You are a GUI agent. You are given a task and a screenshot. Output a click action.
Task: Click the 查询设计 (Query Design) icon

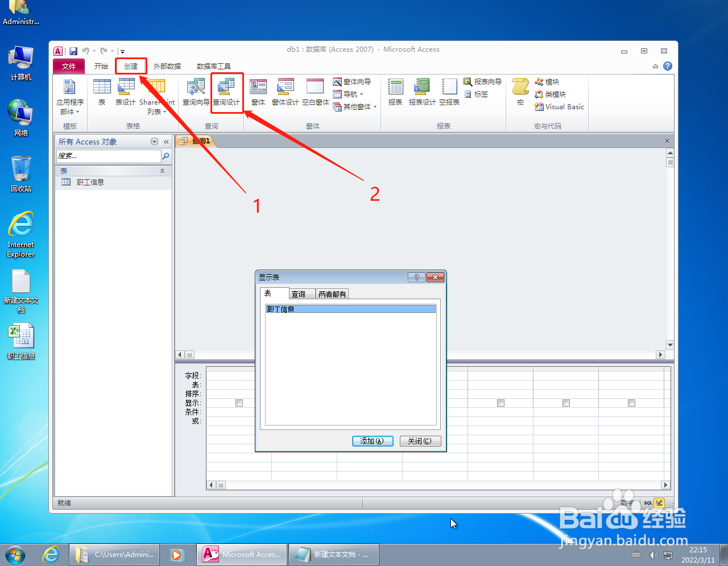click(226, 92)
